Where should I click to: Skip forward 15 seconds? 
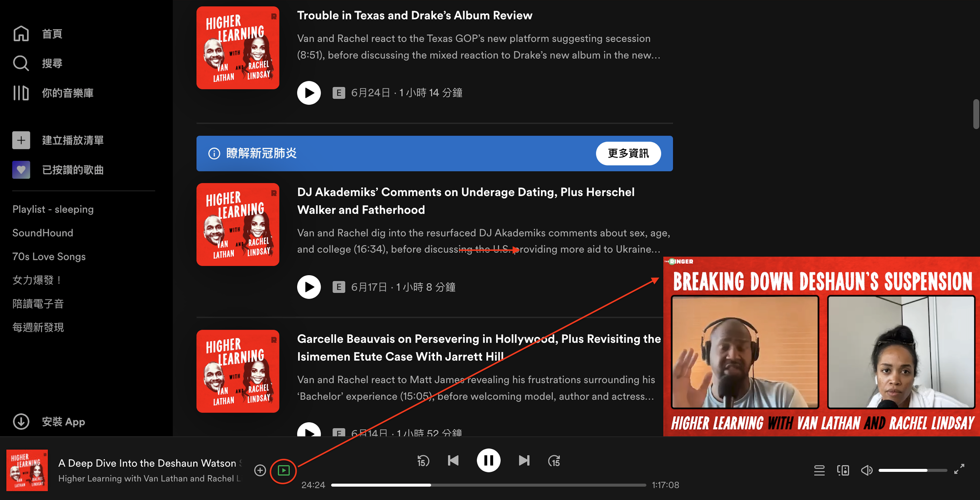554,460
